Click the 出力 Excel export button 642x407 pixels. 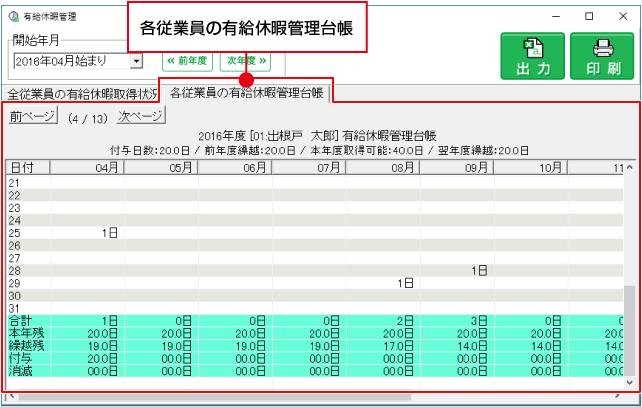[532, 56]
